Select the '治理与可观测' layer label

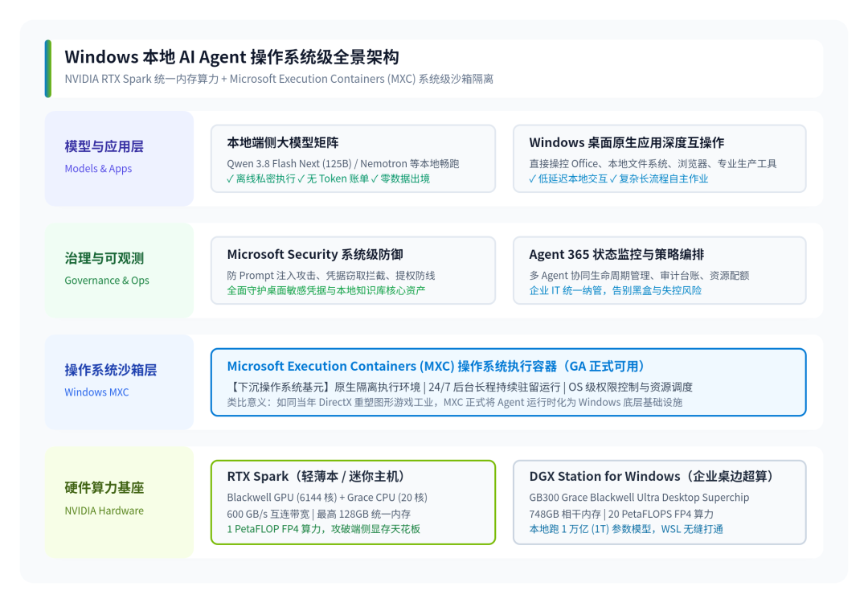click(x=104, y=258)
